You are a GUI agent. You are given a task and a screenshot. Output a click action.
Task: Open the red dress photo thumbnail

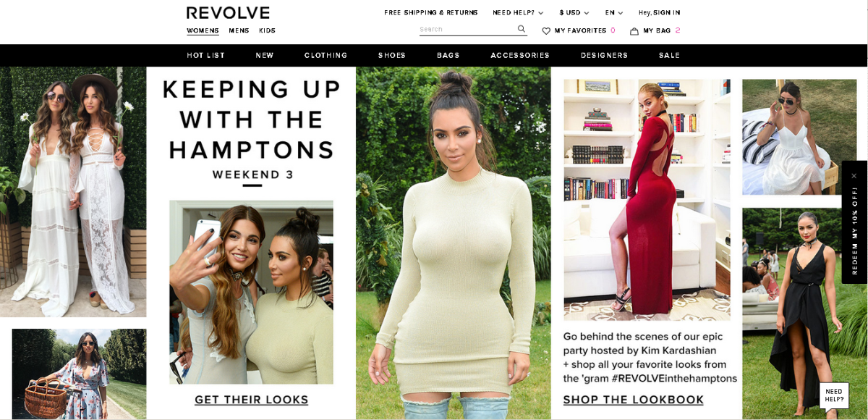(x=647, y=200)
